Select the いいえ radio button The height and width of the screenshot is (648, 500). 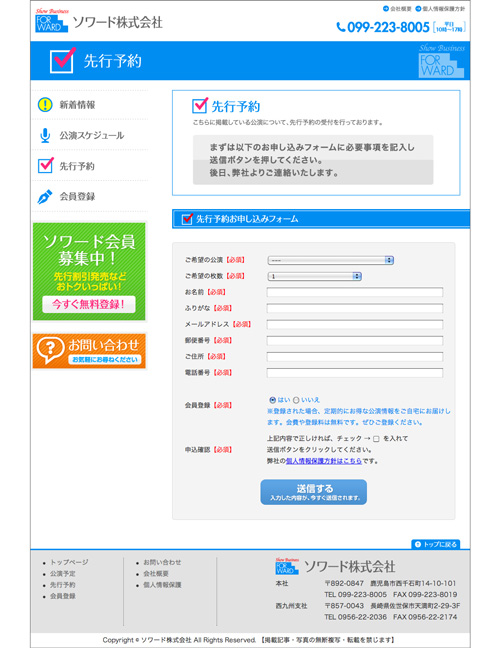[296, 400]
